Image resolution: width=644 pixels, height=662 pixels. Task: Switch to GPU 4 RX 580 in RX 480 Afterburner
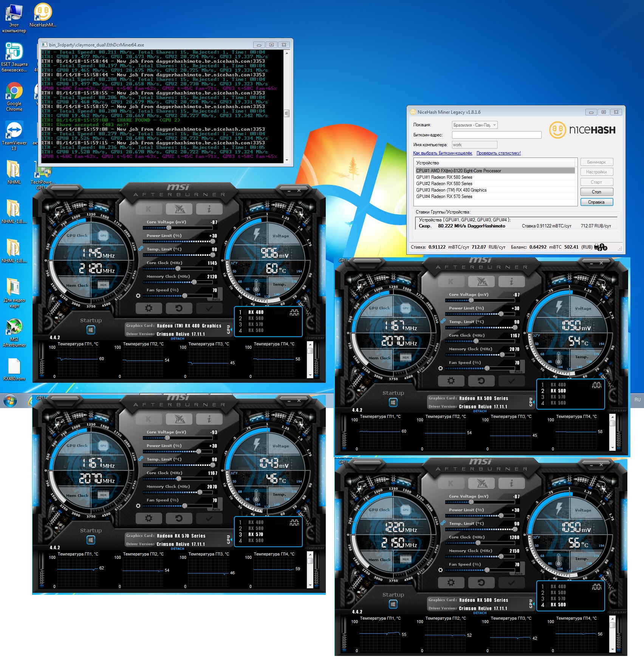point(251,330)
